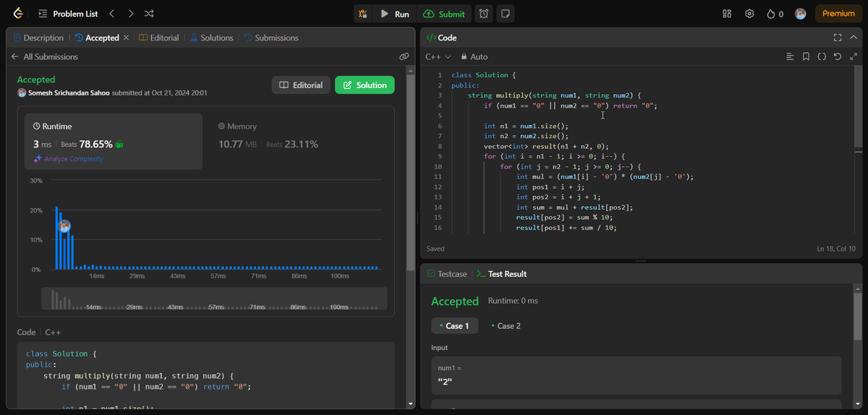868x415 pixels.
Task: Run the code
Action: pyautogui.click(x=396, y=14)
